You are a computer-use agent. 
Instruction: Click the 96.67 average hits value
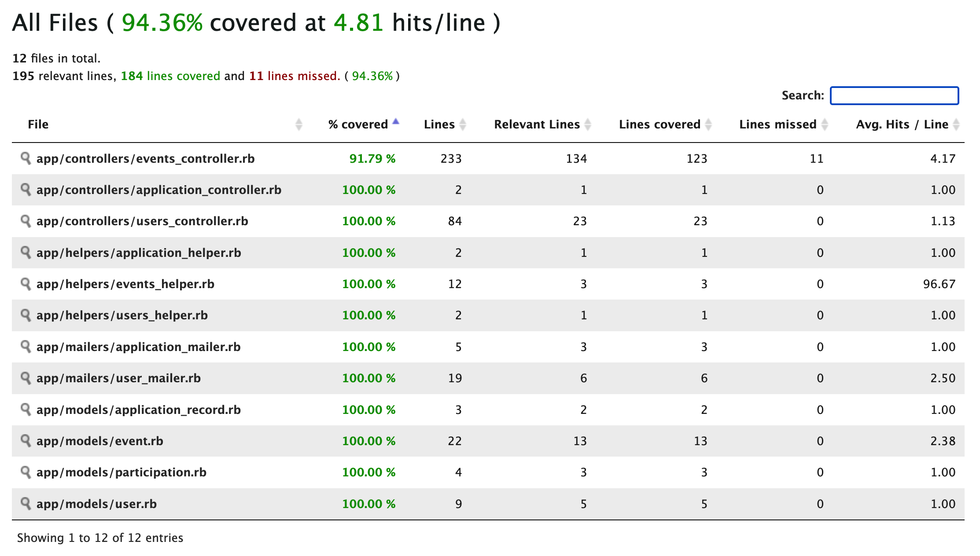point(939,284)
